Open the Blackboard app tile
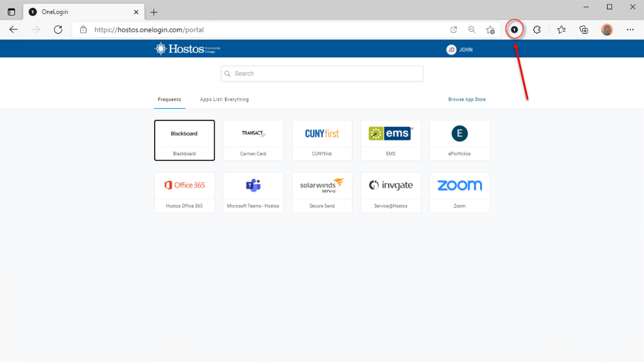 (x=184, y=140)
